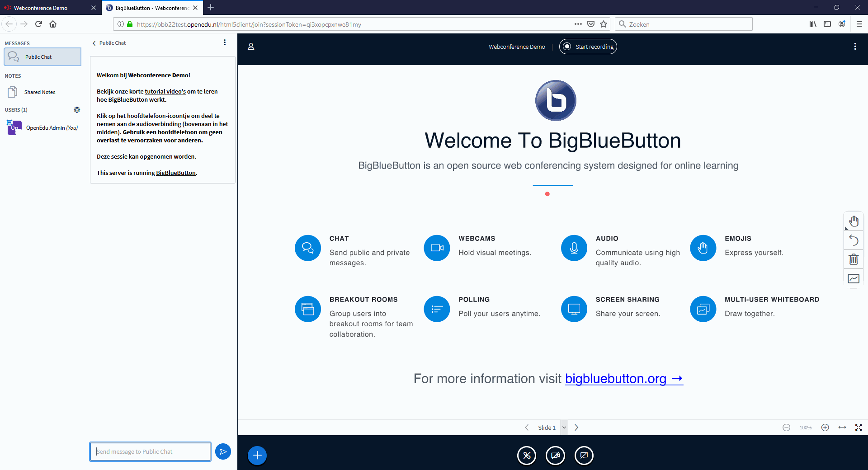Image resolution: width=868 pixels, height=470 pixels.
Task: Open the options menu at top right
Action: 855,47
